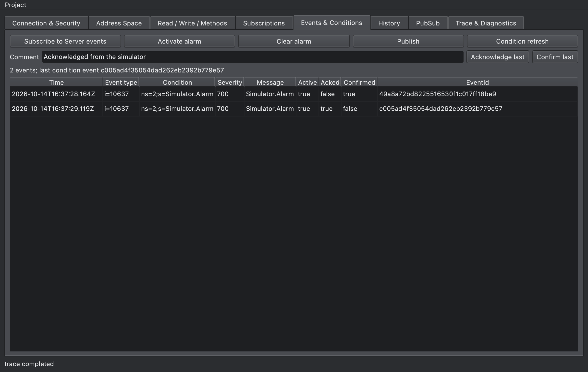This screenshot has height=372, width=588.
Task: Click the Acked column header
Action: point(330,82)
